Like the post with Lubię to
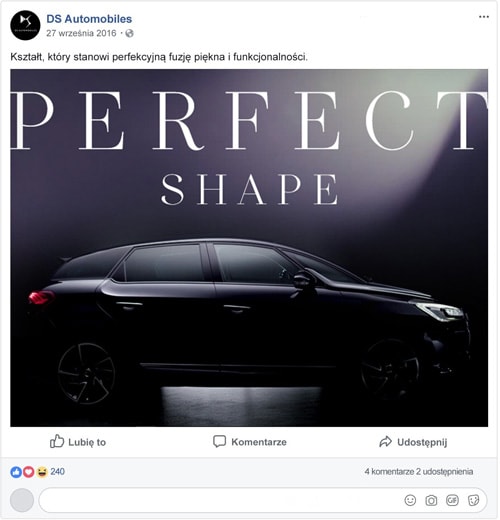The height and width of the screenshot is (520, 500). [x=78, y=442]
